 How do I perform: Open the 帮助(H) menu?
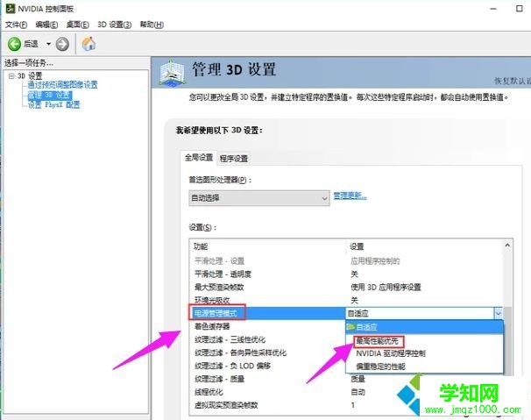(152, 25)
